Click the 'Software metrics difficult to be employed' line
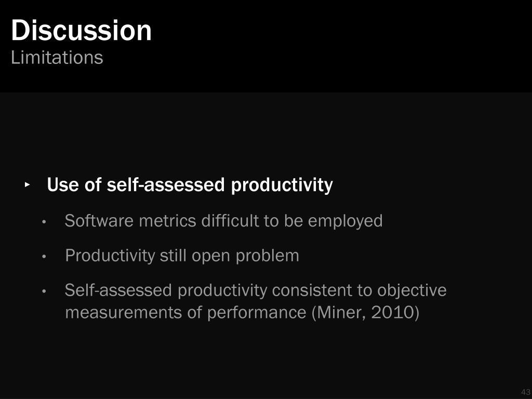Viewport: 532px width, 399px height. [223, 221]
